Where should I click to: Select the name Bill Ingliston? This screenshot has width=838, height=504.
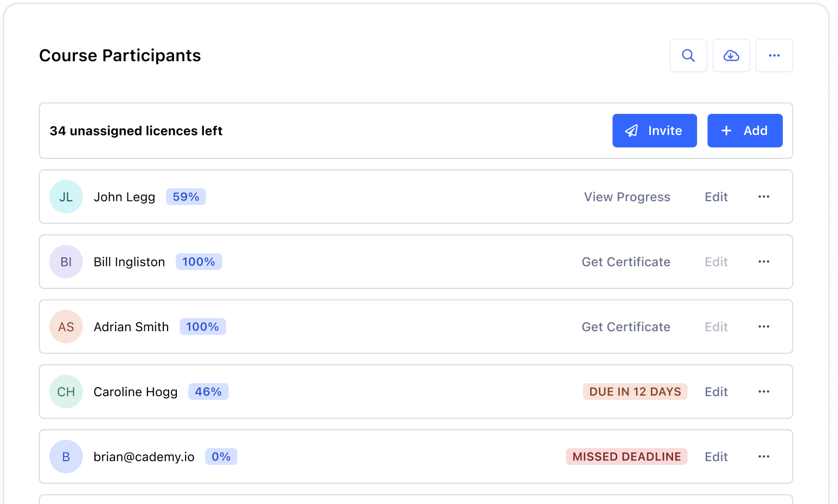click(129, 262)
